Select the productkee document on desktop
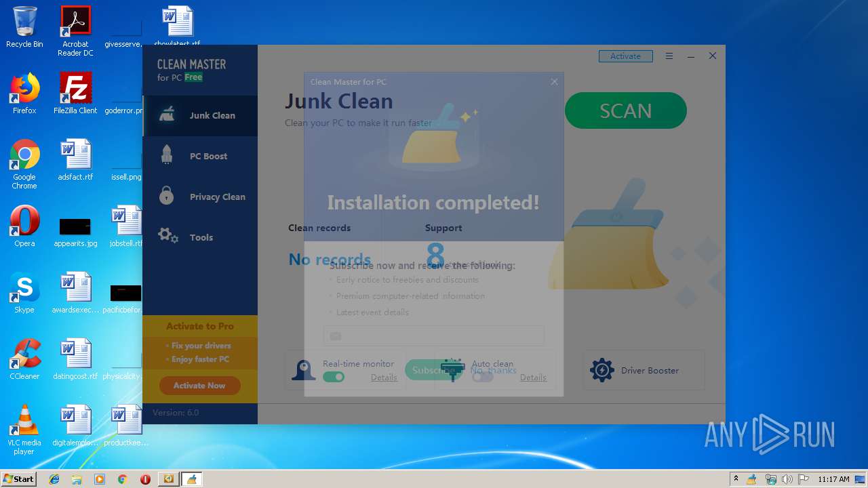Viewport: 868px width, 488px height. (126, 425)
